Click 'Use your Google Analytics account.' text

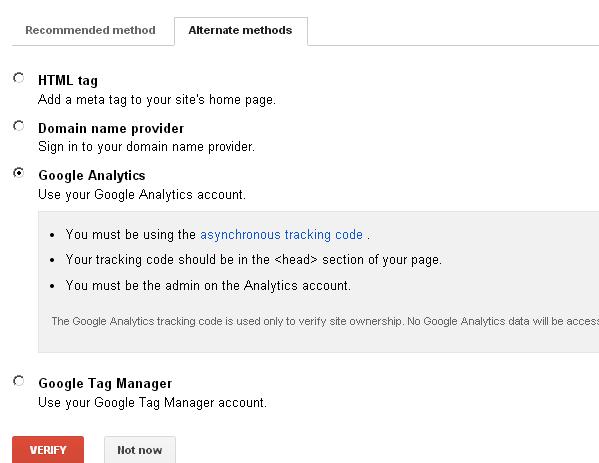[x=142, y=194]
